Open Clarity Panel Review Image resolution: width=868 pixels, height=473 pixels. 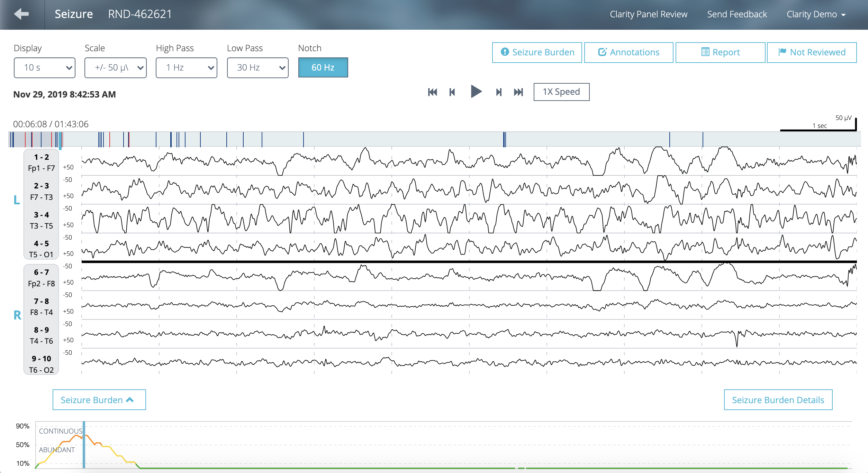[x=649, y=14]
